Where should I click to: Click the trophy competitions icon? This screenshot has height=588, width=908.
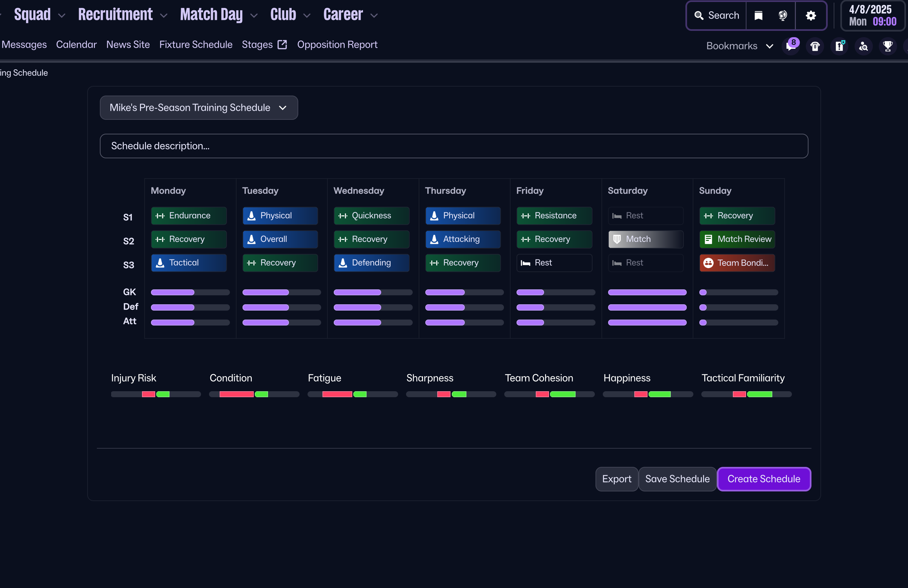point(888,46)
